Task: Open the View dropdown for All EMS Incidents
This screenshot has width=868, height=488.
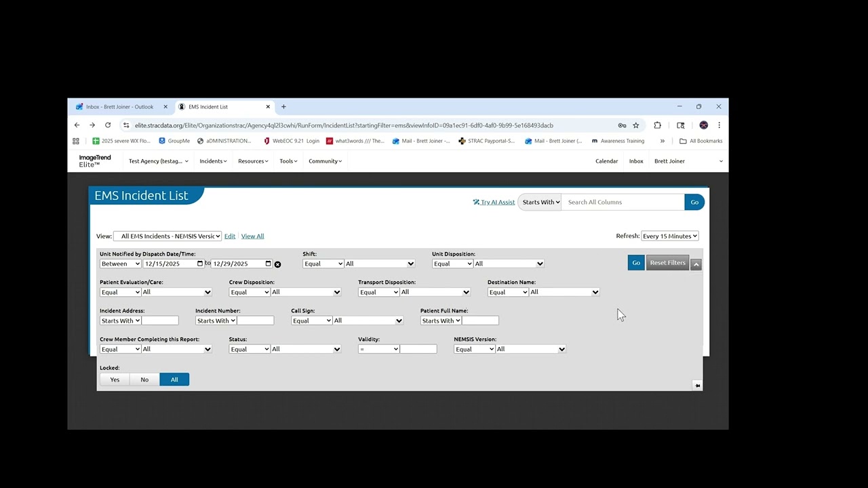Action: click(x=167, y=236)
